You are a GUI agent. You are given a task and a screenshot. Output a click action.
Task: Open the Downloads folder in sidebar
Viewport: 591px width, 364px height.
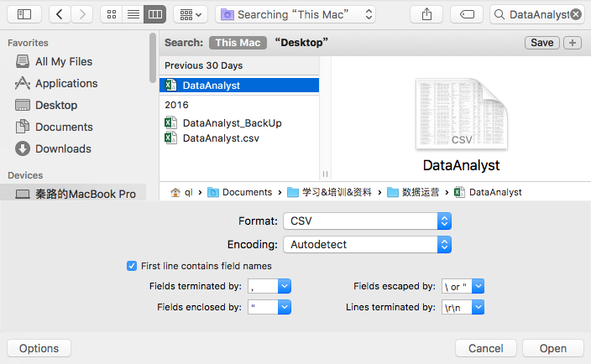point(63,148)
